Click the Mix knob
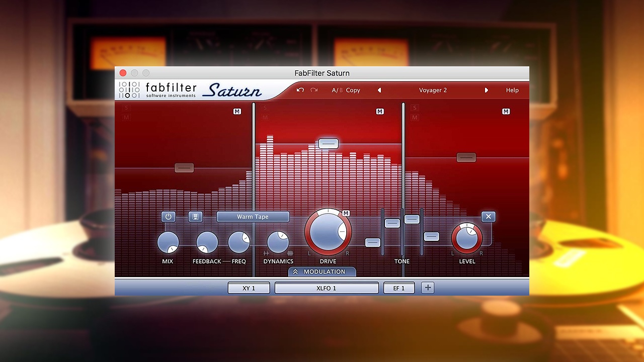 click(x=168, y=242)
